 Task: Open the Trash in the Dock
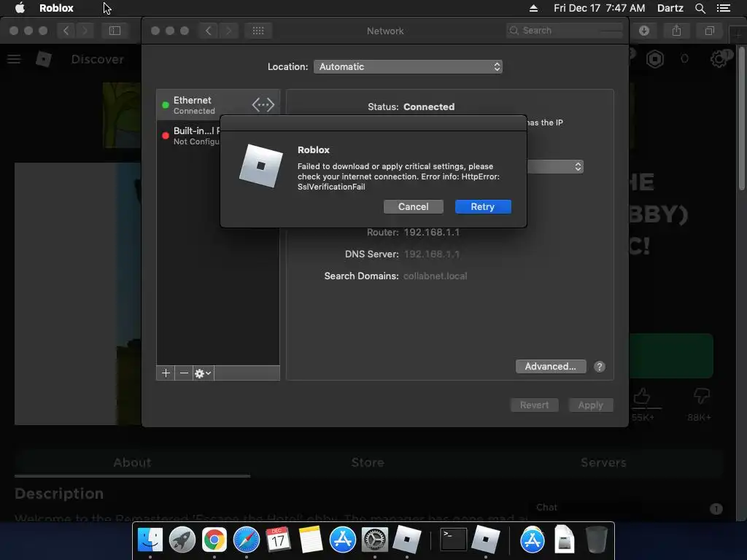tap(596, 540)
